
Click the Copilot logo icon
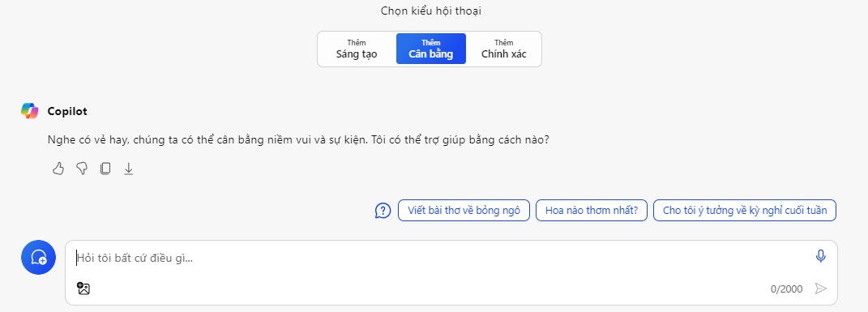(x=30, y=111)
